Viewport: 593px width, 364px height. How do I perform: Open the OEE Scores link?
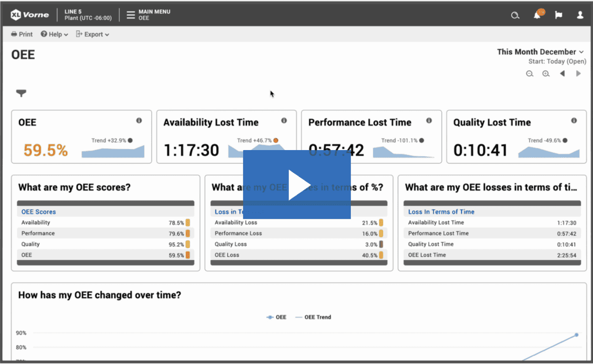pyautogui.click(x=39, y=212)
